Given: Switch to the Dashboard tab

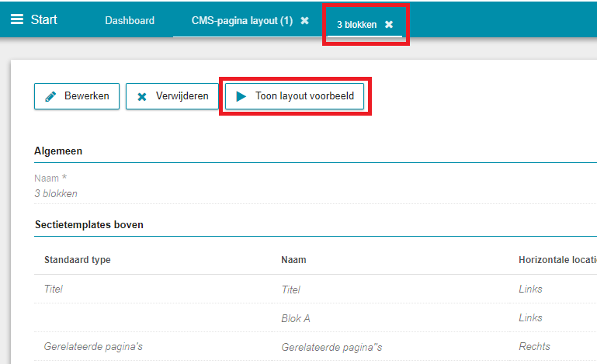Looking at the screenshot, I should 129,21.
